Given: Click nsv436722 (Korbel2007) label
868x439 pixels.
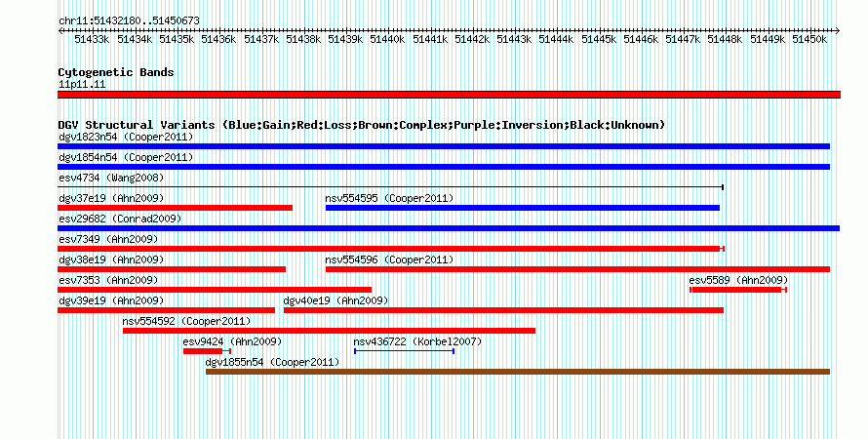Looking at the screenshot, I should click(x=417, y=341).
